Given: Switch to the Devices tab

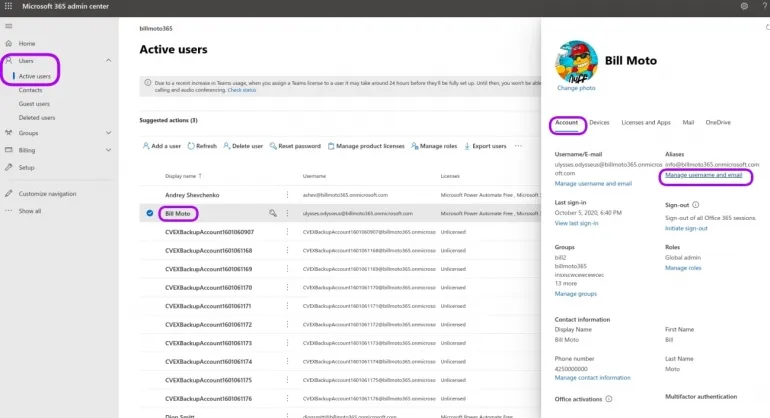Looking at the screenshot, I should (599, 122).
